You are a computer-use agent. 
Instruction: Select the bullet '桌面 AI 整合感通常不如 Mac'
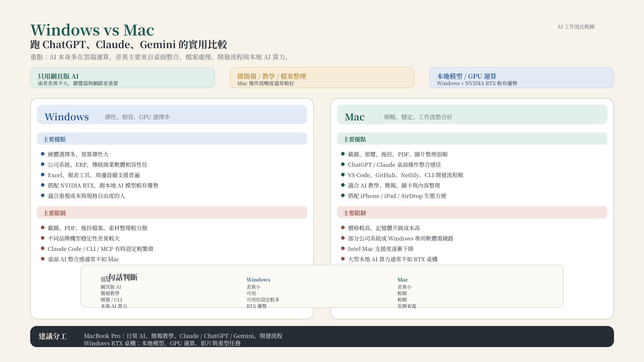point(84,259)
